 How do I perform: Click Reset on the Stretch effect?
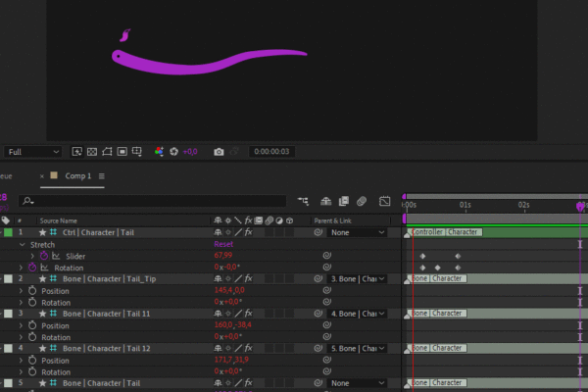point(223,244)
